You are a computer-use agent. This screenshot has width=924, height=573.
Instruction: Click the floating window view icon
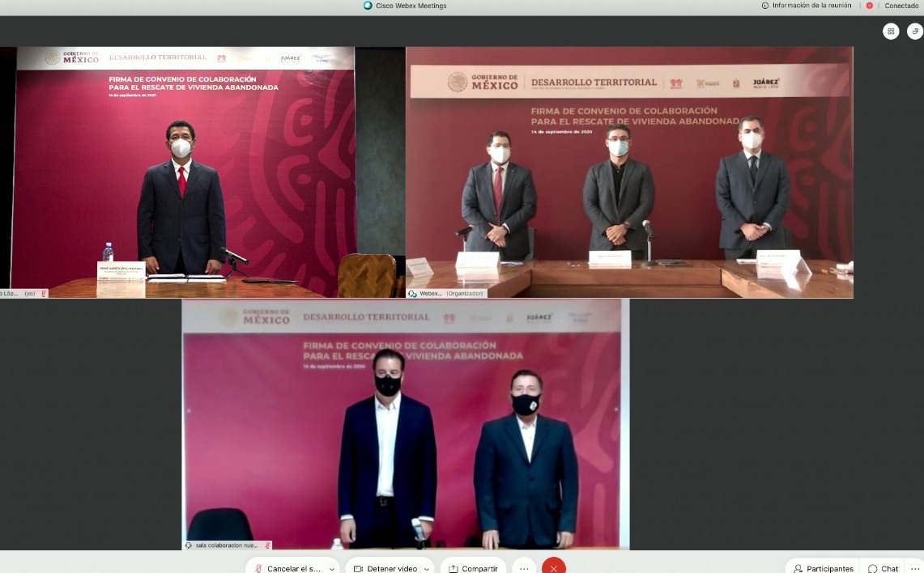tap(914, 32)
